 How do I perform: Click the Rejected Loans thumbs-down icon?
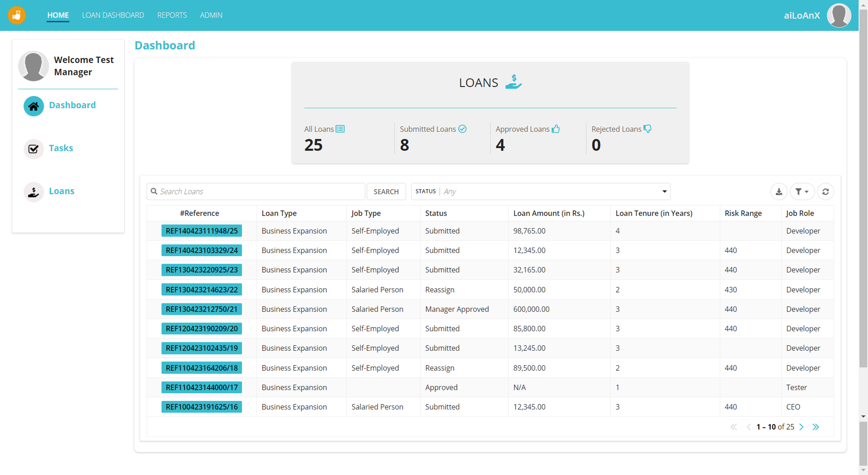click(x=647, y=129)
